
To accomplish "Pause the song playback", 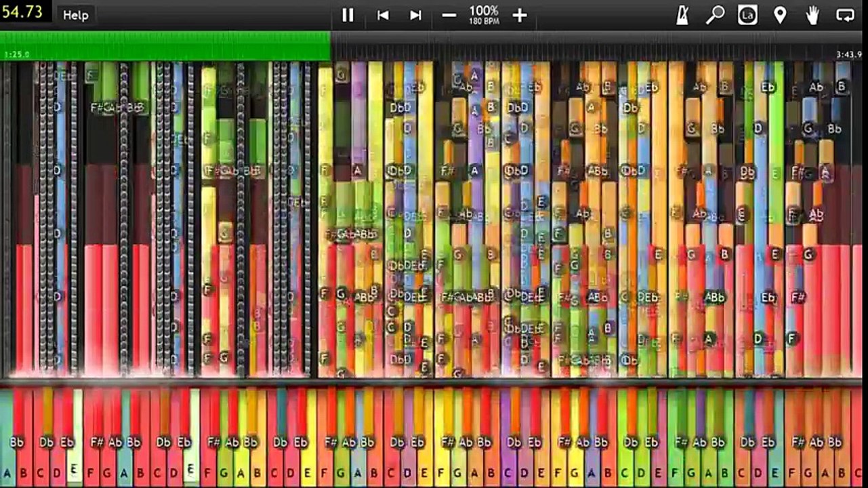I will point(348,15).
